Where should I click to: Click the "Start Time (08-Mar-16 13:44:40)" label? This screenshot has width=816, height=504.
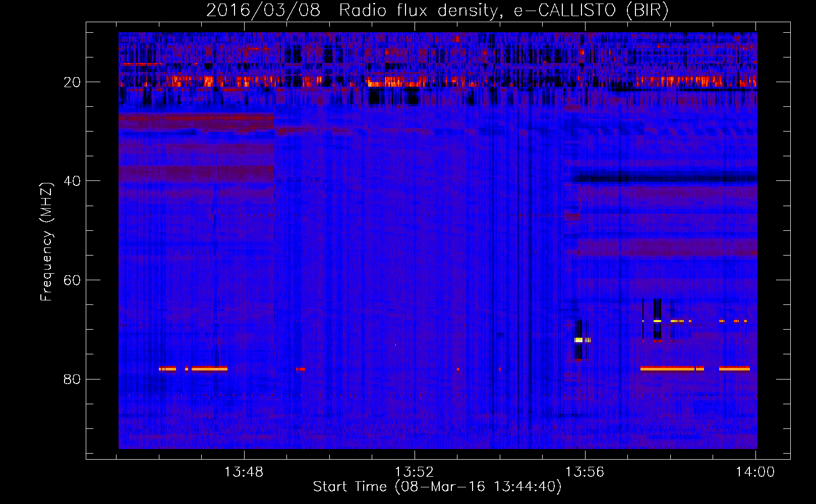click(437, 487)
